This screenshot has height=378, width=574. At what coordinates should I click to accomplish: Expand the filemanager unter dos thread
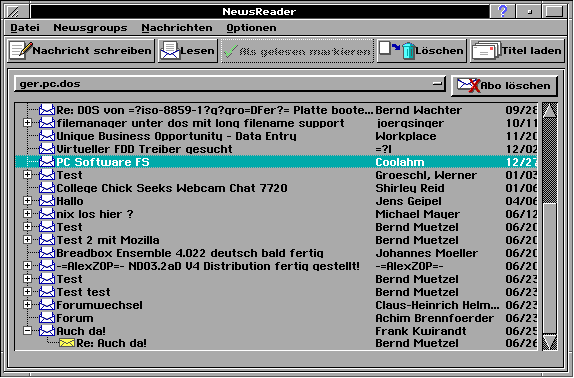[x=27, y=123]
